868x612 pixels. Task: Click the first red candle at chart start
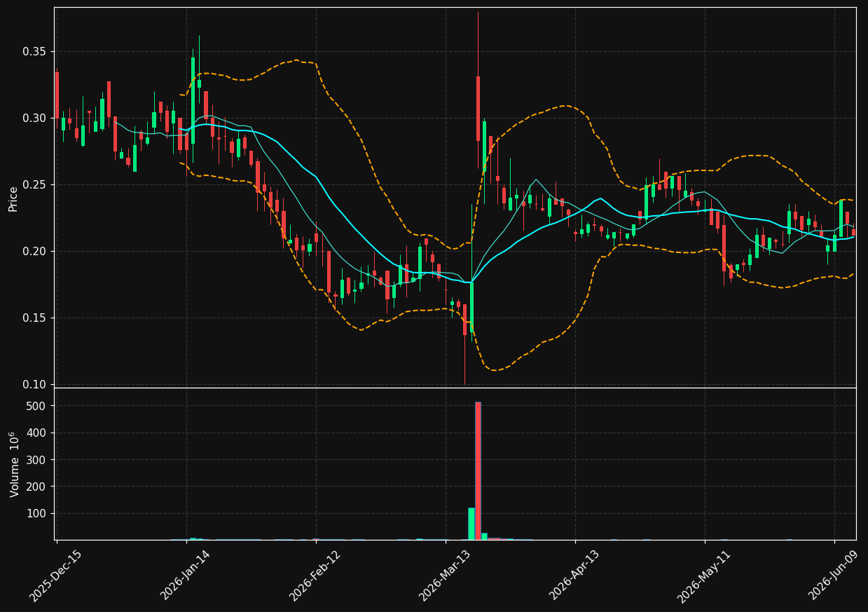coord(57,95)
